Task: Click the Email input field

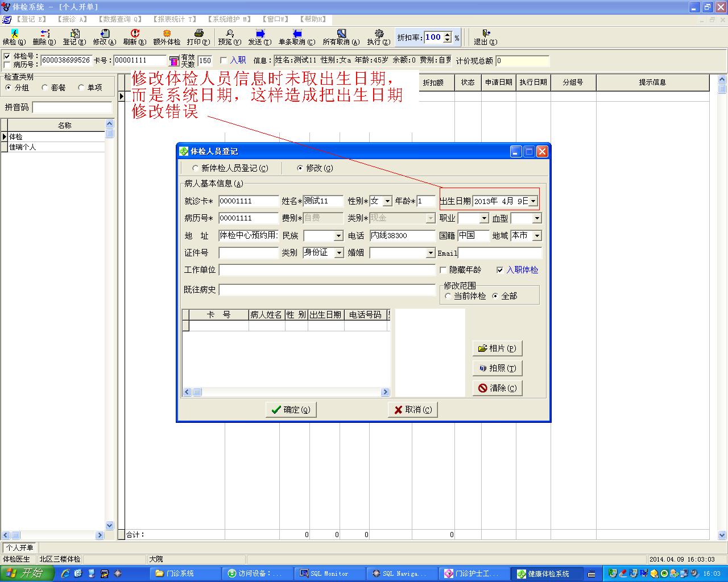Action: tap(500, 253)
